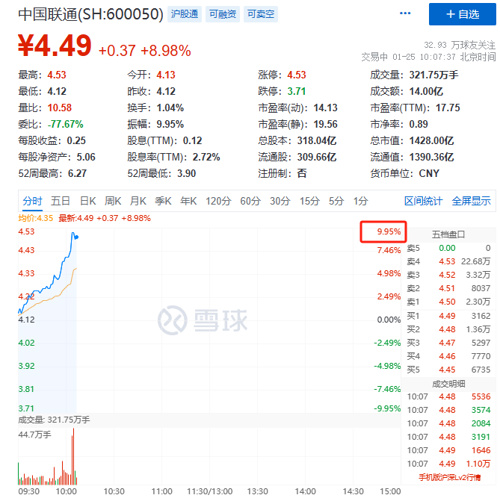Select the 卖5 order book row
The height and width of the screenshot is (501, 500).
coord(448,248)
